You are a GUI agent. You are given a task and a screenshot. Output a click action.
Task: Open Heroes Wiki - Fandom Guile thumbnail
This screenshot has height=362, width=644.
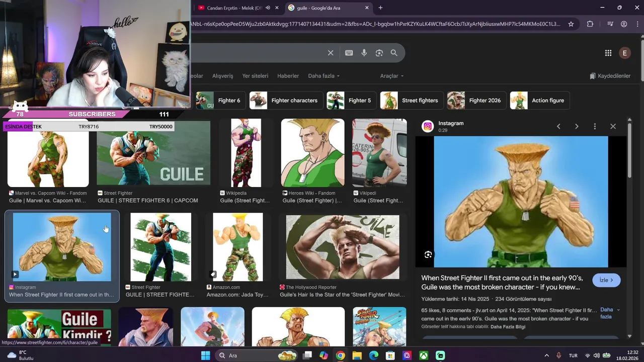tap(312, 153)
